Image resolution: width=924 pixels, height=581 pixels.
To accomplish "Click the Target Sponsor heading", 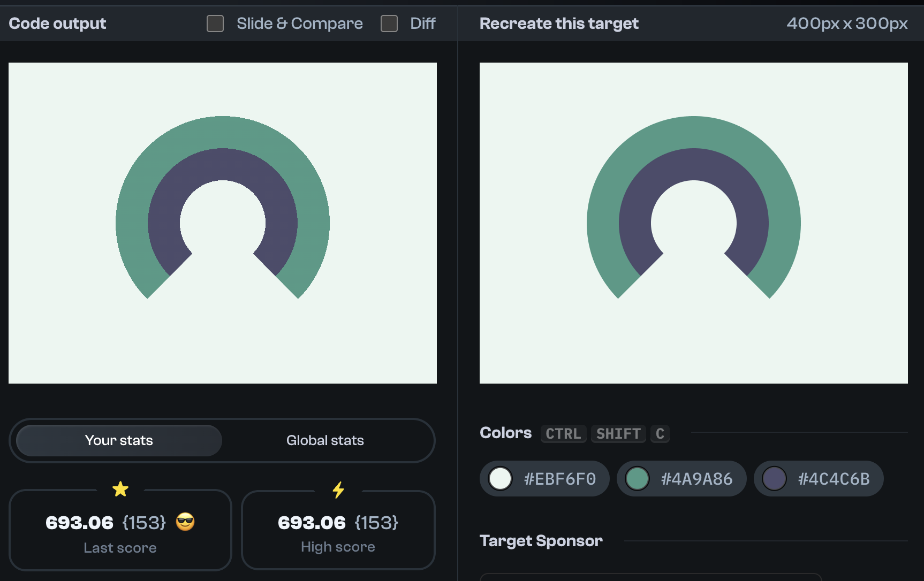I will [541, 541].
